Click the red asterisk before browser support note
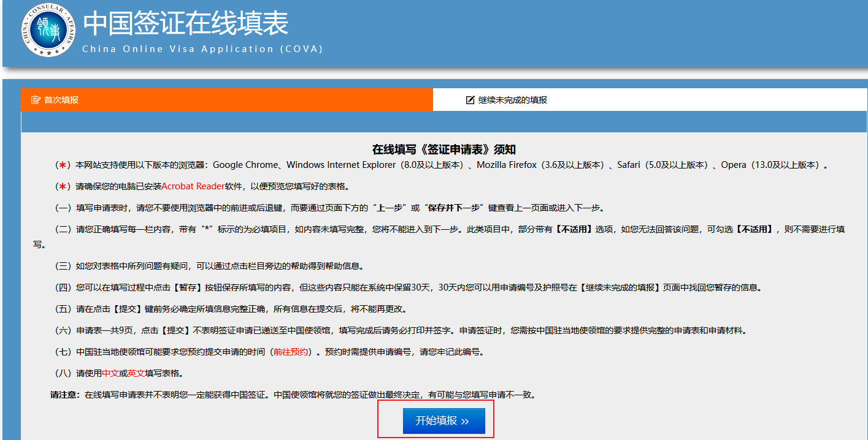This screenshot has height=440, width=868. tap(61, 165)
